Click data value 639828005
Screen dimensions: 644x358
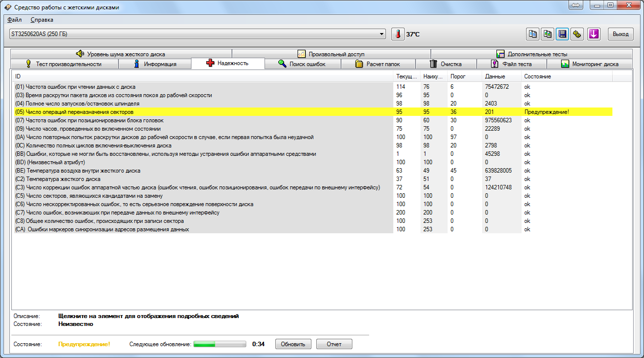point(498,171)
